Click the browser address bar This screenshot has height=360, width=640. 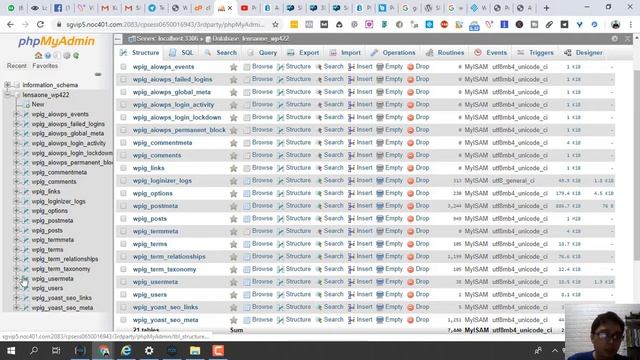coord(165,24)
